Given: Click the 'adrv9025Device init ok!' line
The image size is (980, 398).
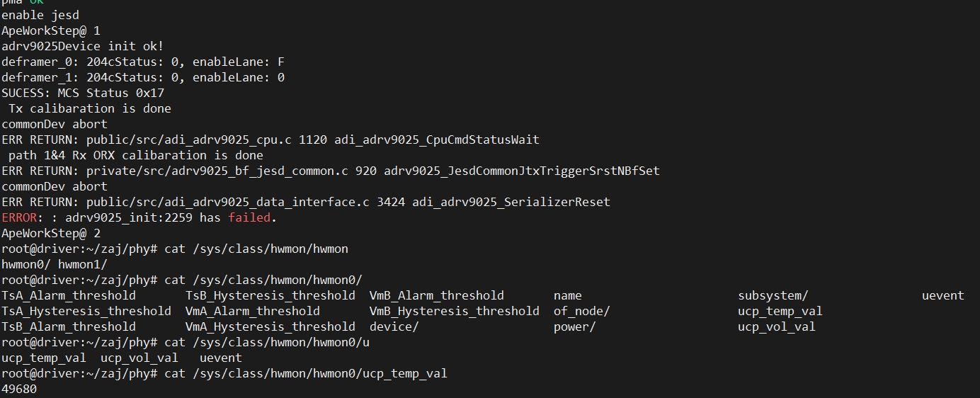Looking at the screenshot, I should [83, 46].
